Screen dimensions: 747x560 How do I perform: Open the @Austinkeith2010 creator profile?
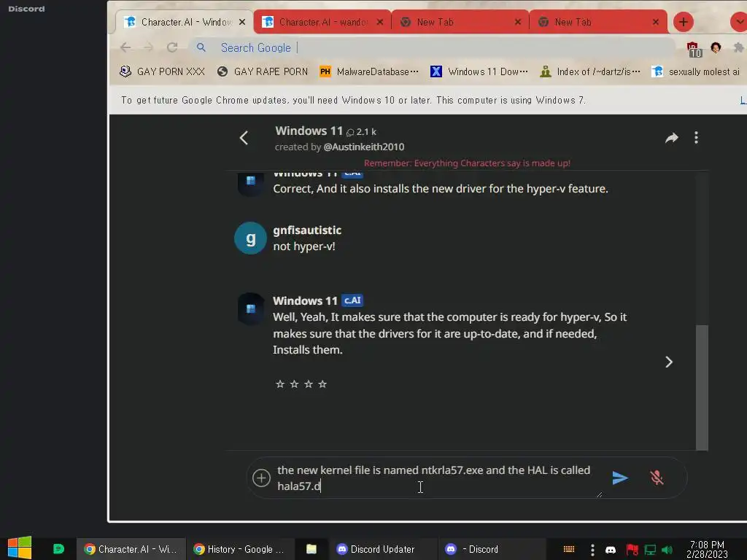(x=363, y=147)
